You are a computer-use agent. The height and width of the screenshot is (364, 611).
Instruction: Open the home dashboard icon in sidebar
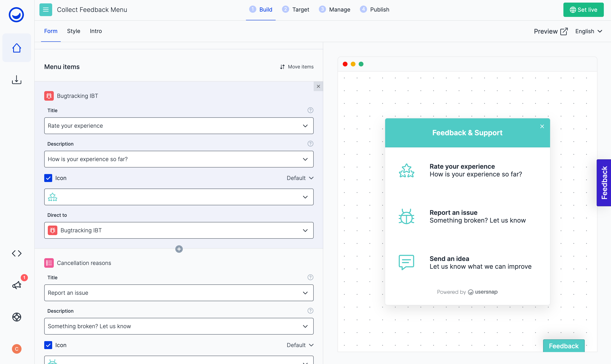pyautogui.click(x=17, y=48)
